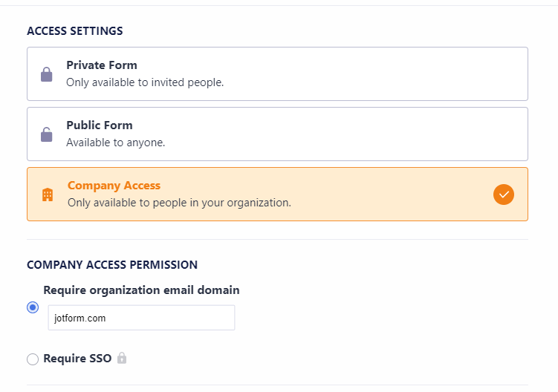
Task: Click the orange checkmark on Company Access
Action: pos(504,195)
